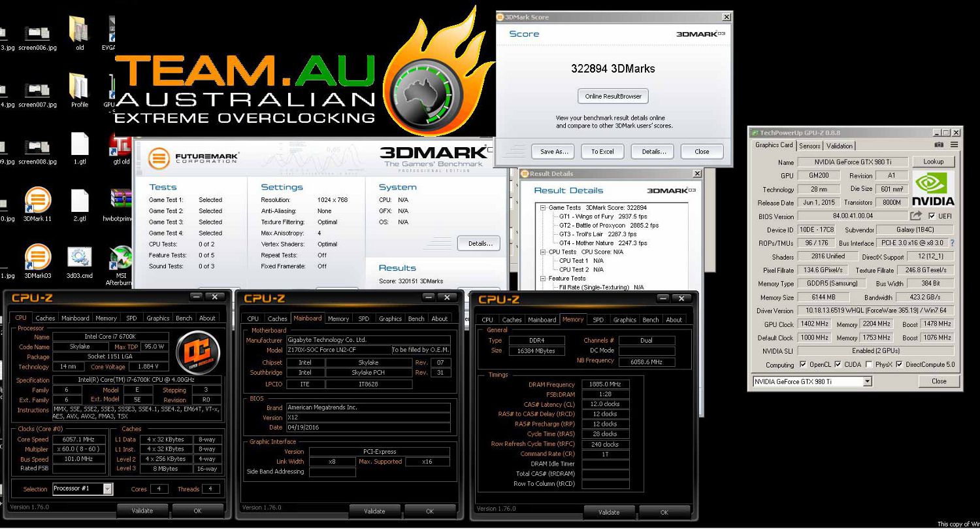
Task: Collapse the Feature Tests tree node
Action: coord(542,279)
